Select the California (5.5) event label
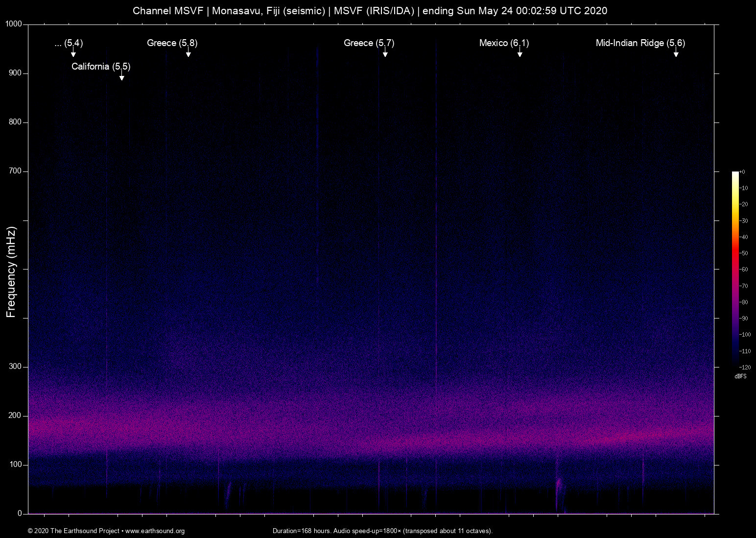 (x=101, y=67)
